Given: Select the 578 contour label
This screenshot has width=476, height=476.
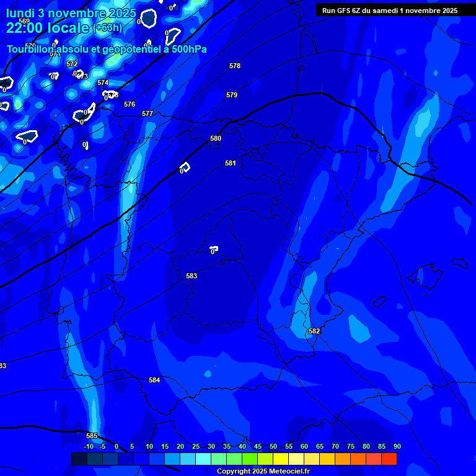Looking at the screenshot, I should click(x=235, y=66).
